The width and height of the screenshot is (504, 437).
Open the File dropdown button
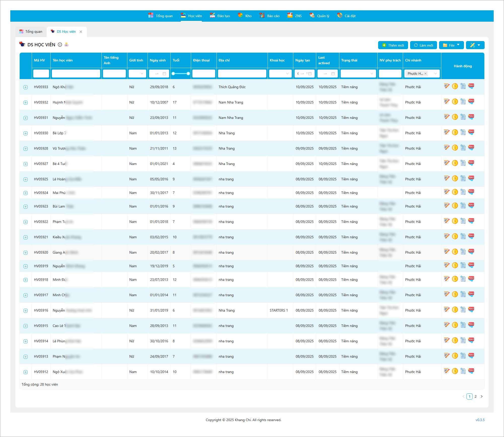[451, 45]
